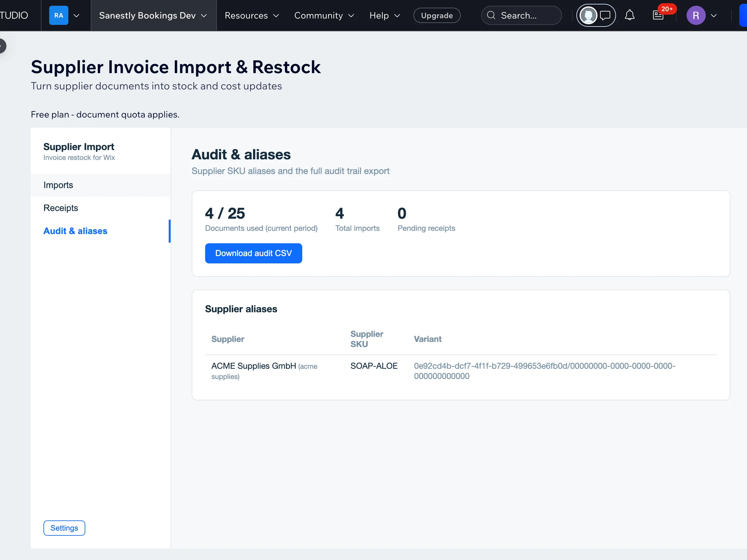Open the Sanestly Bookings Dev site dropdown
The width and height of the screenshot is (747, 560).
click(x=153, y=16)
